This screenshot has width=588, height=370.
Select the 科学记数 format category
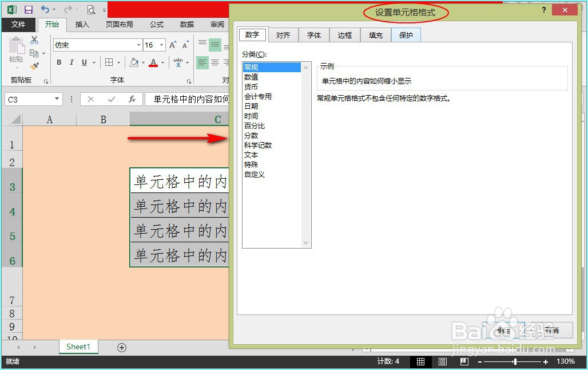coord(257,145)
